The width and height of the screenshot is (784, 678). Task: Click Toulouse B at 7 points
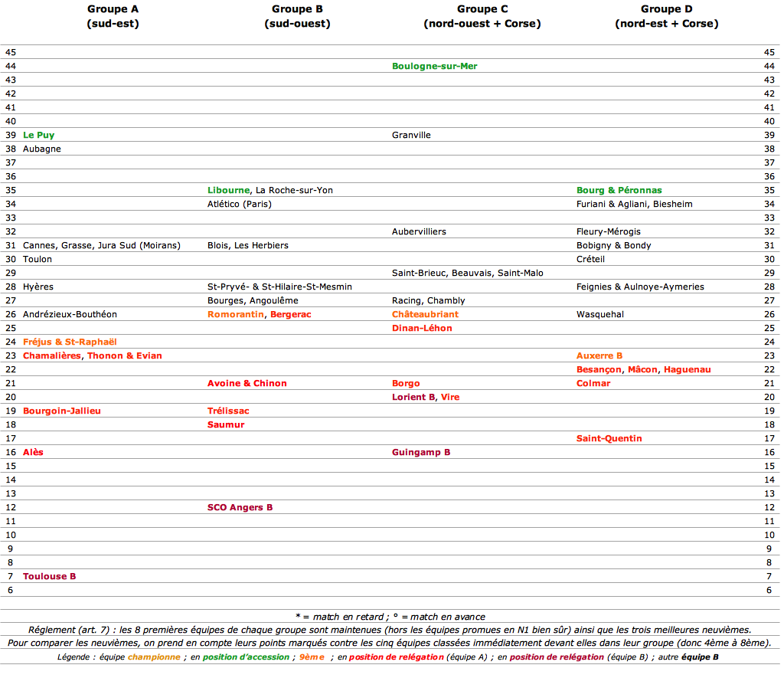[50, 576]
